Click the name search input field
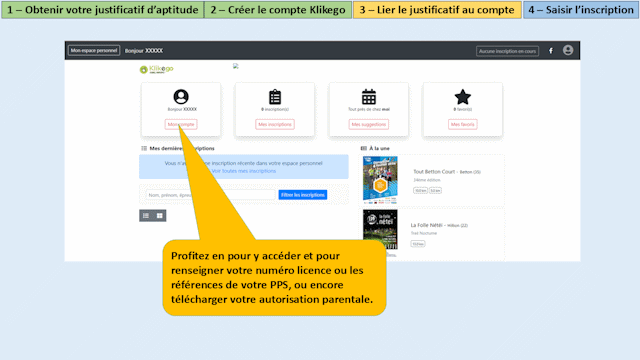Screen dimensions: 640x360 coord(211,195)
